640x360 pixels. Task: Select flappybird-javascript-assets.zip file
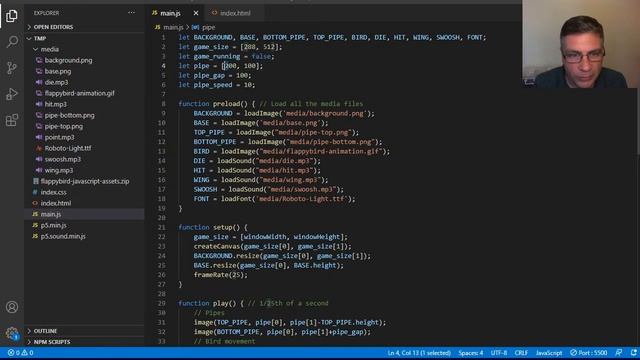[x=84, y=181]
